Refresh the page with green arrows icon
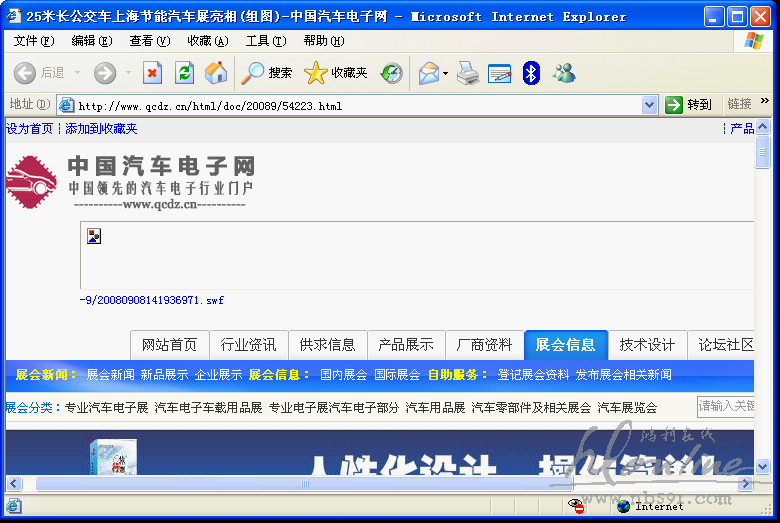The image size is (780, 523). 184,73
